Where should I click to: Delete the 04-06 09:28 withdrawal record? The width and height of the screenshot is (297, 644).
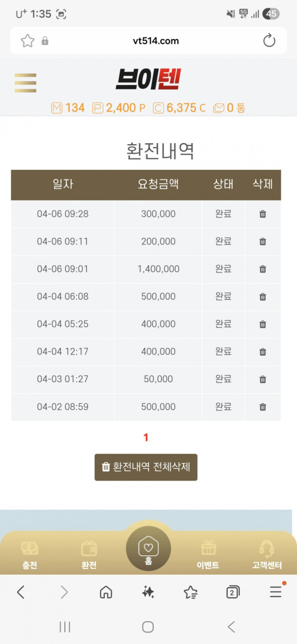263,214
